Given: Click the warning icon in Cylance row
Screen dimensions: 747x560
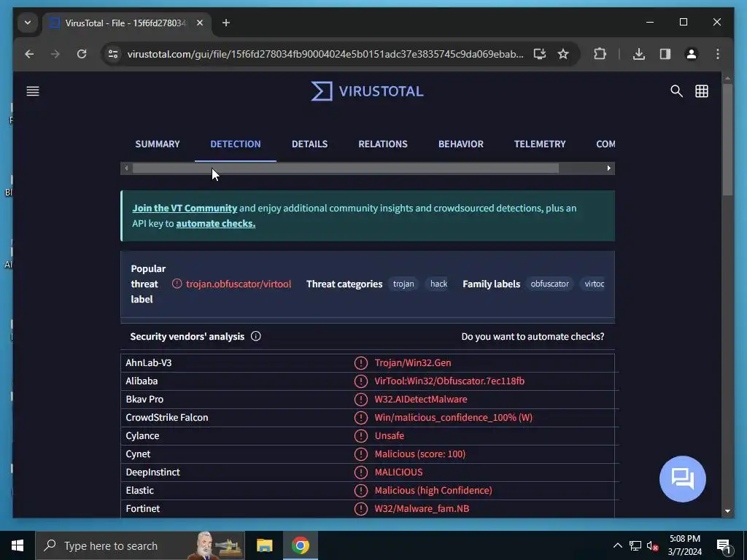Looking at the screenshot, I should [x=360, y=436].
